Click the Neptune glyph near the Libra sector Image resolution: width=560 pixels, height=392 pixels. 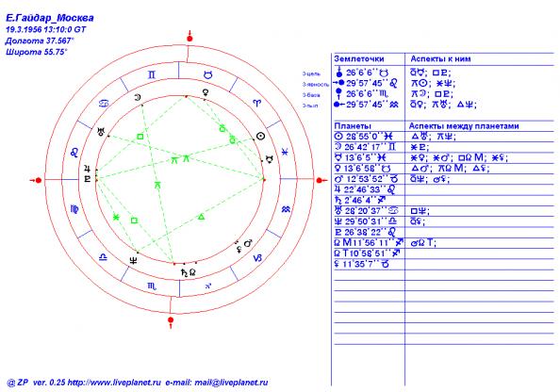(133, 261)
